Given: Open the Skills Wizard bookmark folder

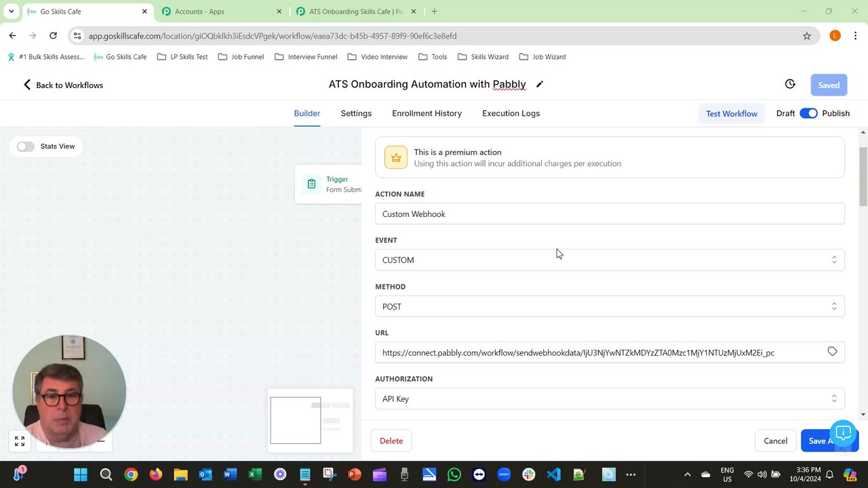Looking at the screenshot, I should [483, 57].
